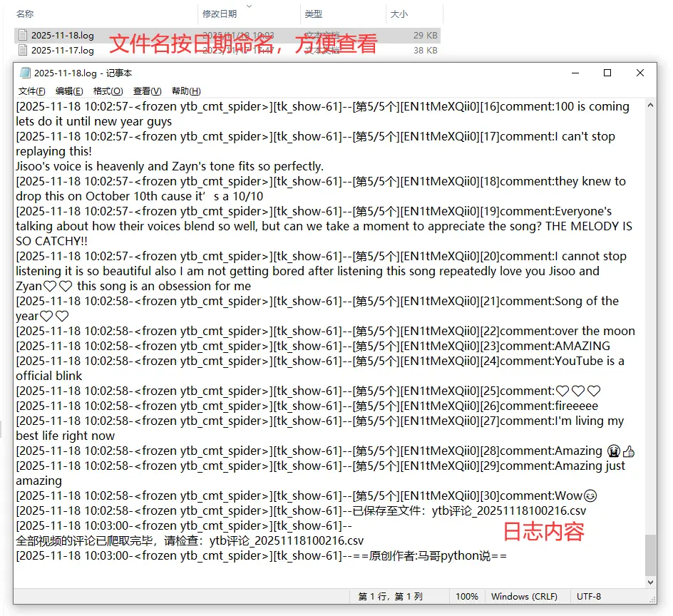Screen dimensions: 673x616
Task: Click the 原创作者:马哥python说 text
Action: 430,555
